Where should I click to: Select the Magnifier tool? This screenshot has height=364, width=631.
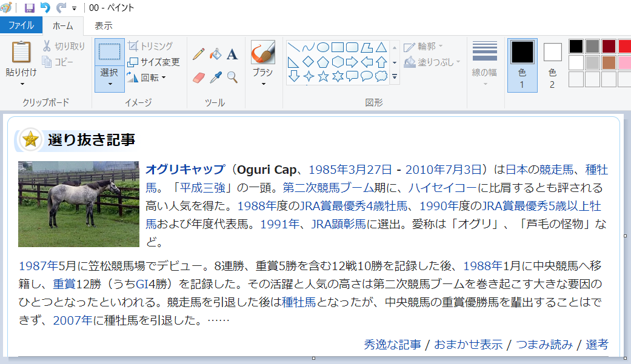tap(232, 78)
